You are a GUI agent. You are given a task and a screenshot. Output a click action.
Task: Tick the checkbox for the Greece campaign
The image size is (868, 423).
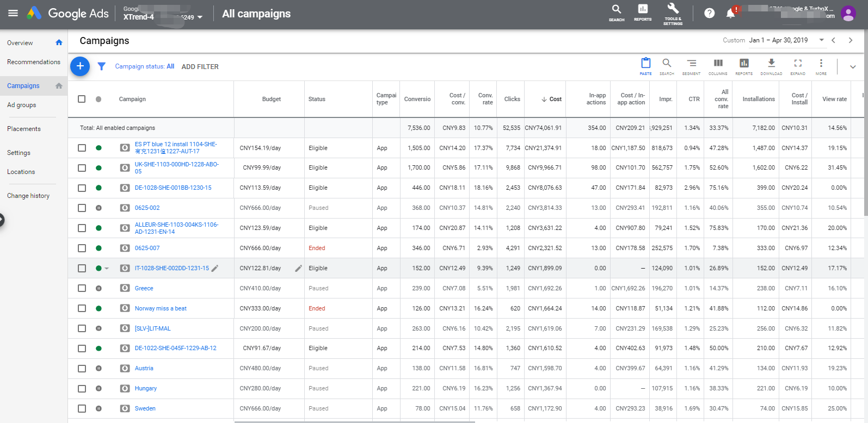pos(82,288)
